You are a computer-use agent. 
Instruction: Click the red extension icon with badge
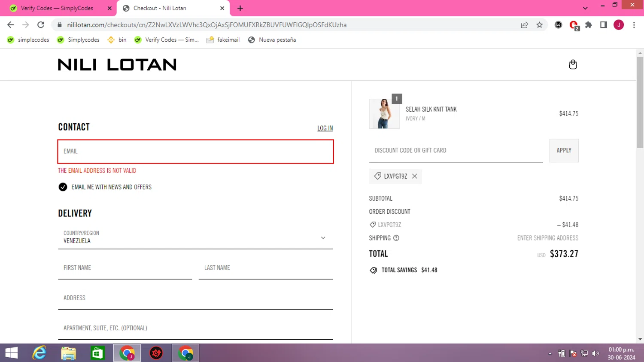point(574,25)
